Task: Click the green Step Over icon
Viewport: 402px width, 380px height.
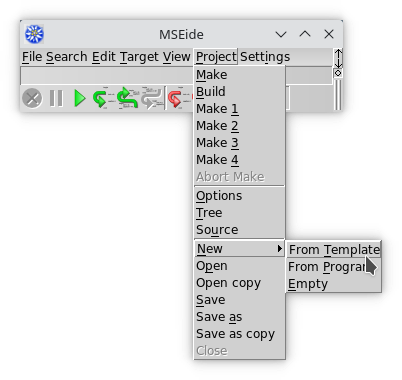Action: (128, 98)
